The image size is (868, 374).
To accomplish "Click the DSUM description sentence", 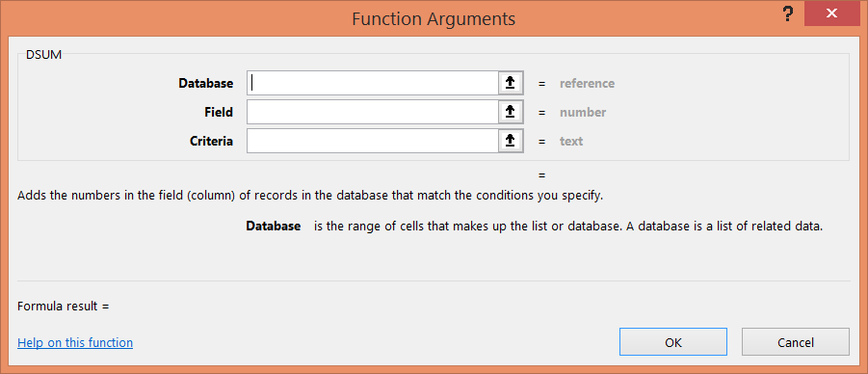I will (x=310, y=196).
